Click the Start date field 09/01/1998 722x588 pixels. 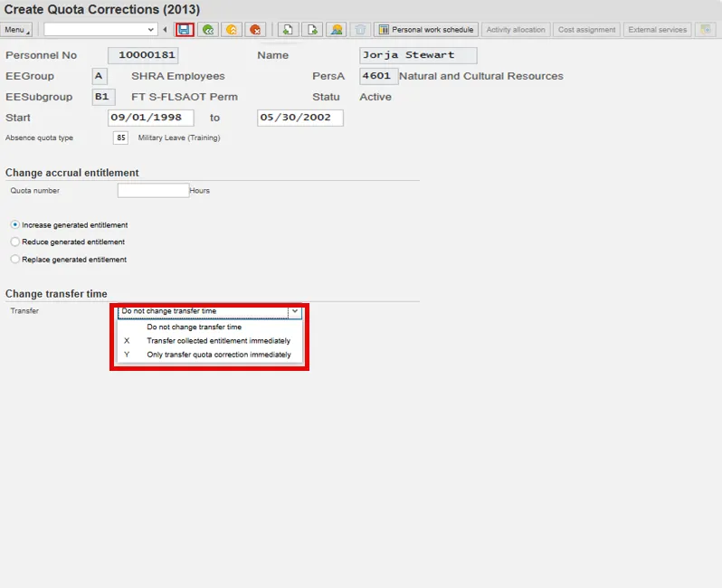150,118
